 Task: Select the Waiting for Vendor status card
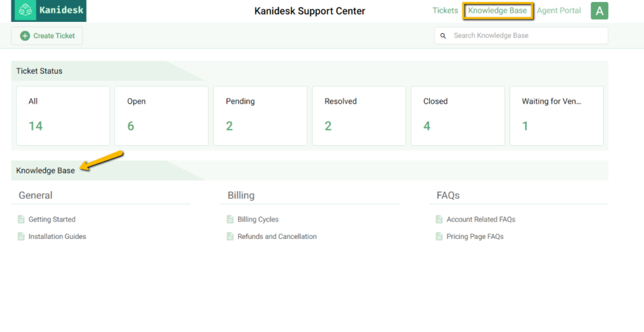[x=557, y=116]
